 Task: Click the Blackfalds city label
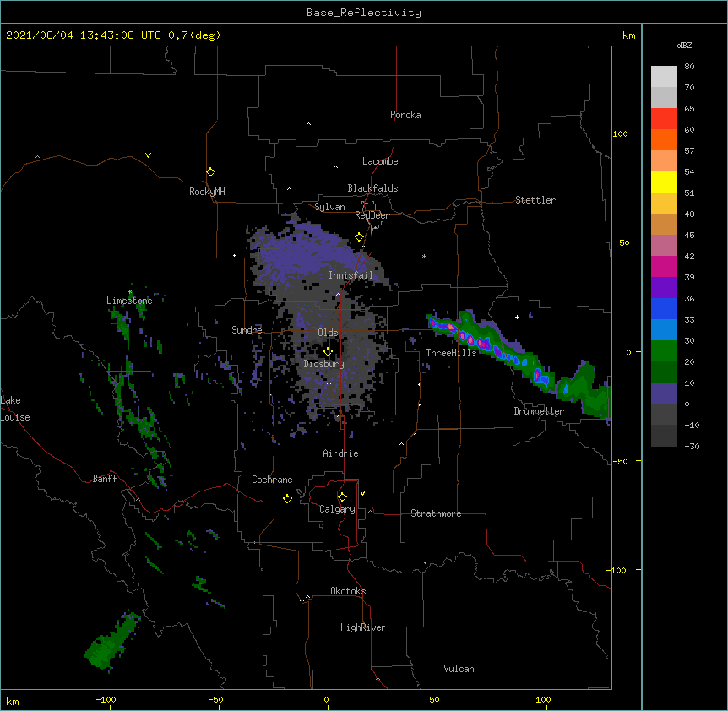tap(372, 188)
